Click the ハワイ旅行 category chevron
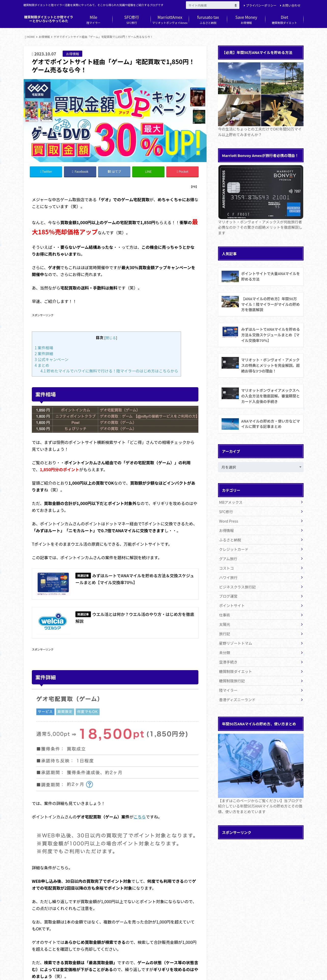The width and height of the screenshot is (327, 980). [x=302, y=577]
